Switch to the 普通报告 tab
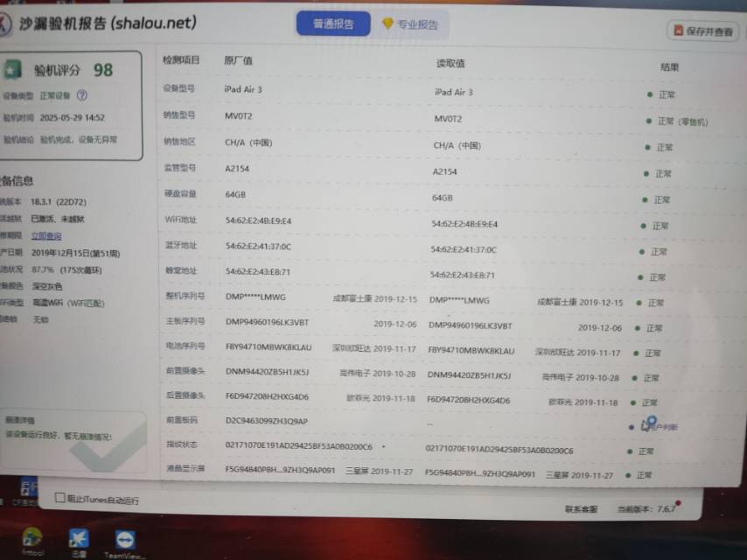Image resolution: width=747 pixels, height=560 pixels. pyautogui.click(x=333, y=24)
